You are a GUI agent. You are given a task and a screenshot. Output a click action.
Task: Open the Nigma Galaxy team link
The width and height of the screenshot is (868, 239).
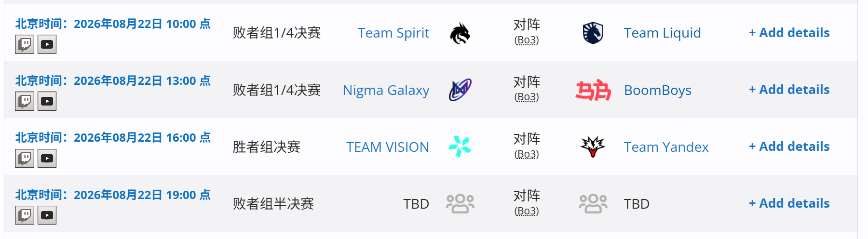tap(386, 90)
